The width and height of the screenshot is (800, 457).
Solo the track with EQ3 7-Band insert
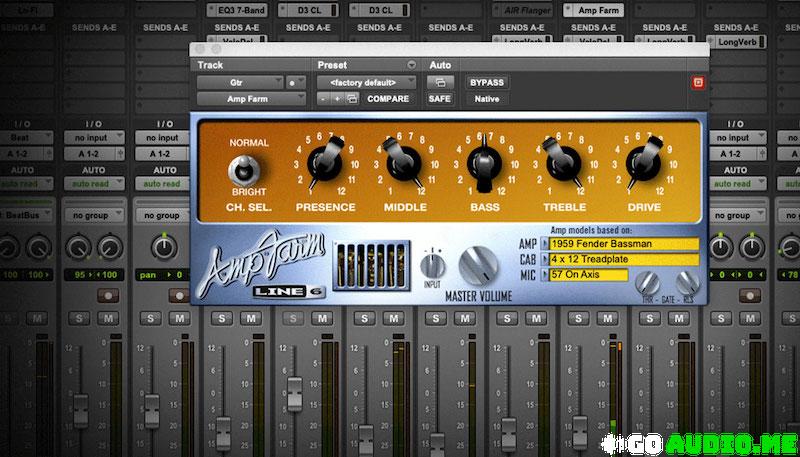pyautogui.click(x=221, y=319)
